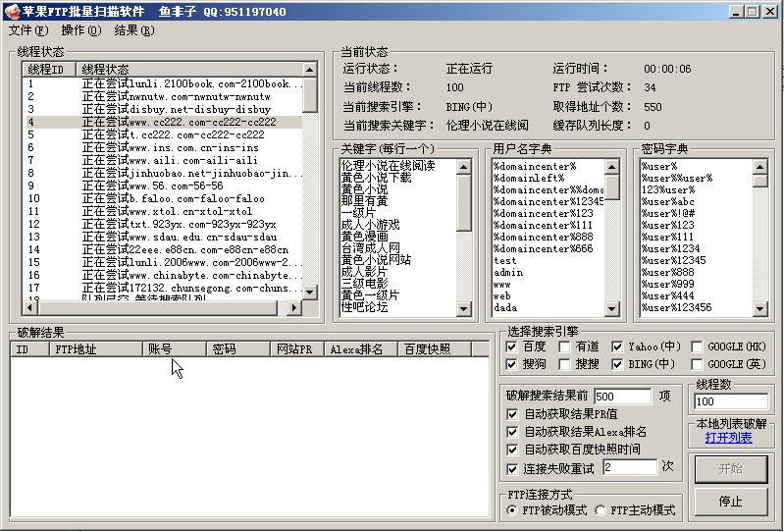
Task: Select FTP主动模式 radio button
Action: click(601, 510)
